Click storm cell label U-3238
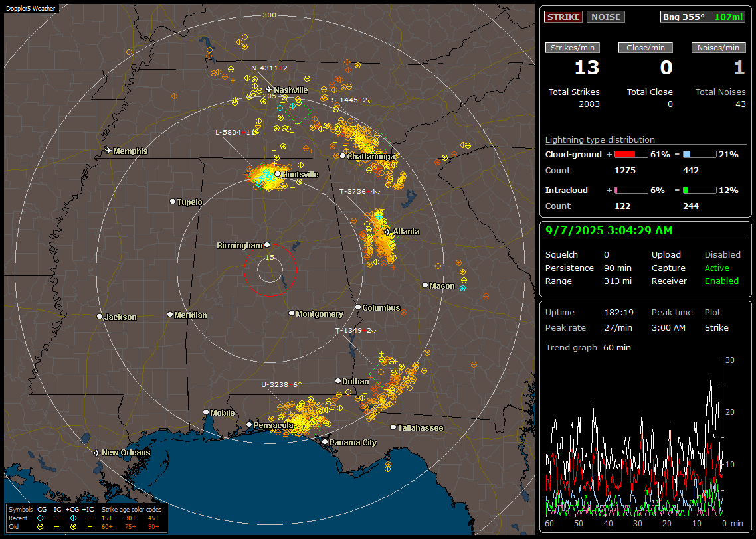The image size is (756, 539). pyautogui.click(x=282, y=384)
